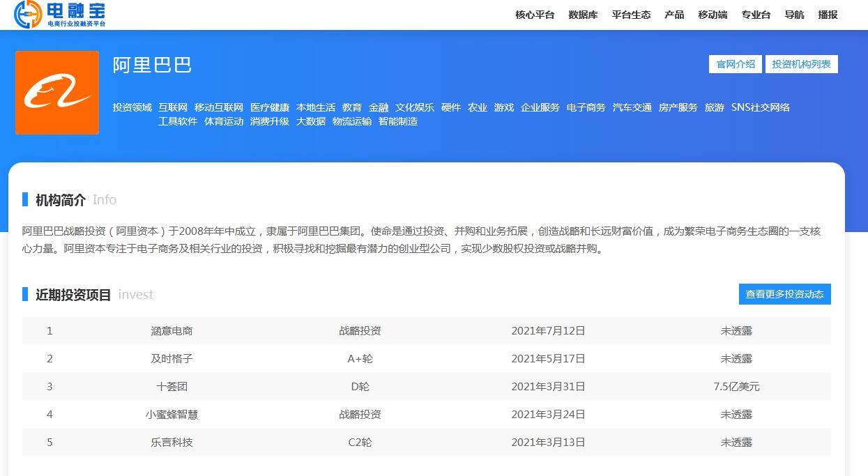The image size is (868, 476).
Task: Choose the 大数据 tag
Action: (x=311, y=121)
